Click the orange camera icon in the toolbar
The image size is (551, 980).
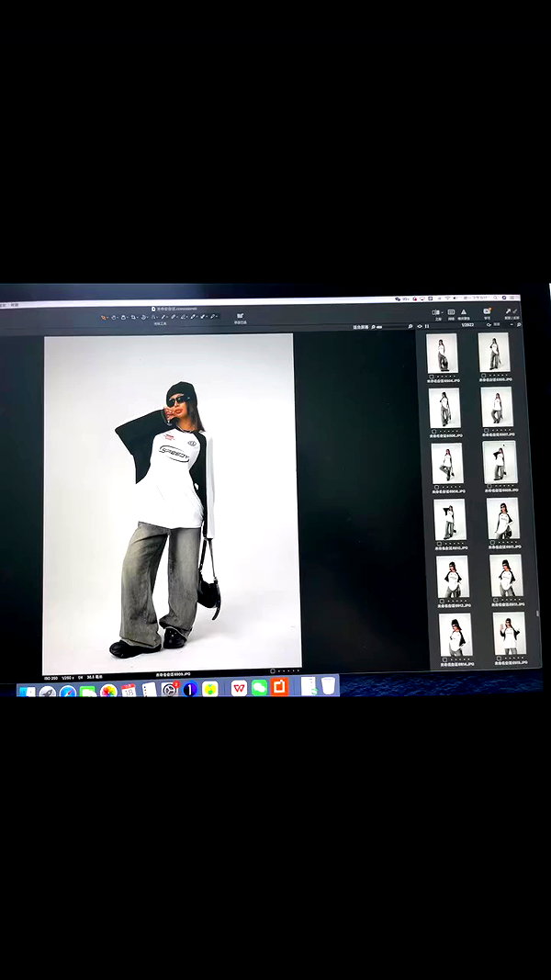coord(487,311)
